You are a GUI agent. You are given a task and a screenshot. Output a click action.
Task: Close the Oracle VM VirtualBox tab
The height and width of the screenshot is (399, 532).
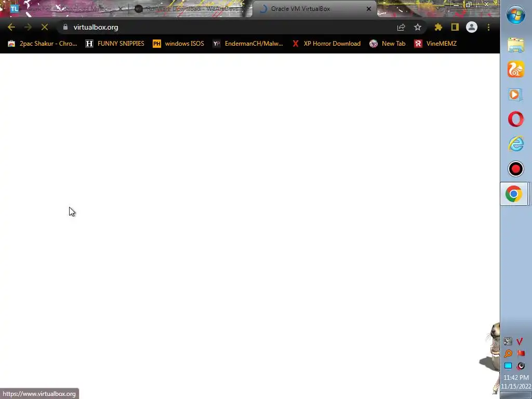(369, 9)
